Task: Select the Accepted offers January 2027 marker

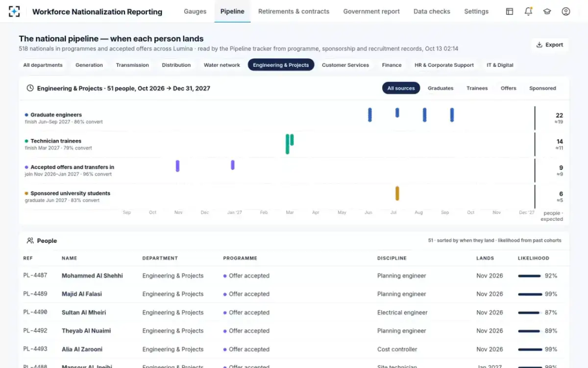Action: point(233,165)
